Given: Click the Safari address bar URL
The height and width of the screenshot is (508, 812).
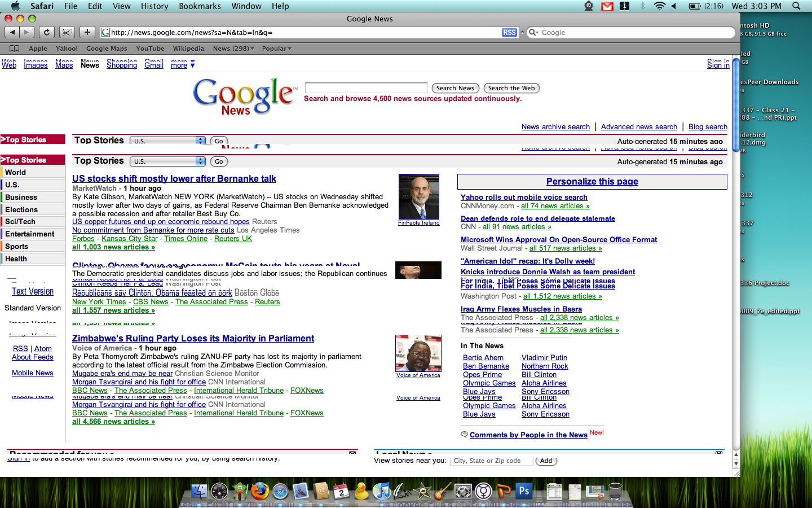Looking at the screenshot, I should [x=192, y=33].
